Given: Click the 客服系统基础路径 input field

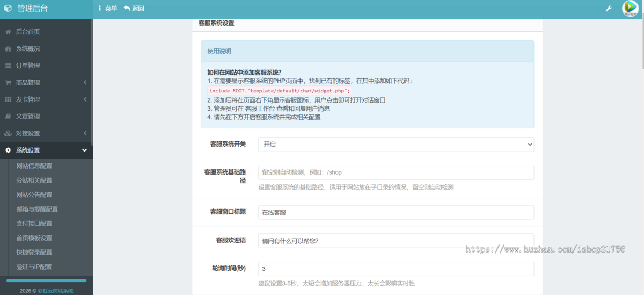Looking at the screenshot, I should [396, 172].
